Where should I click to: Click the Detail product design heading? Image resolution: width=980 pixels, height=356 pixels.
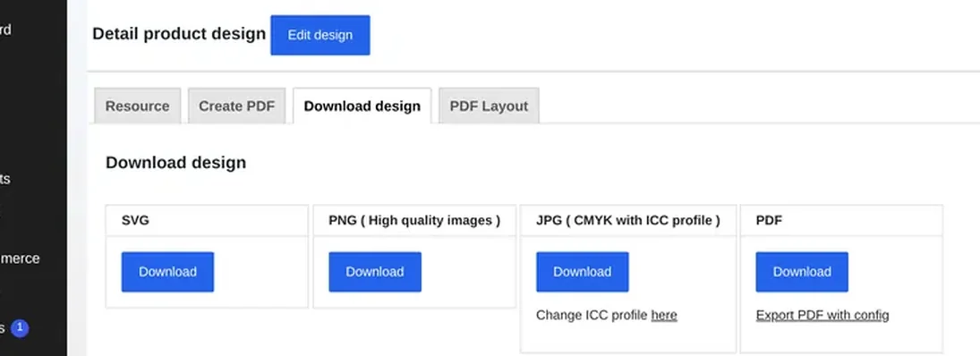(x=179, y=34)
